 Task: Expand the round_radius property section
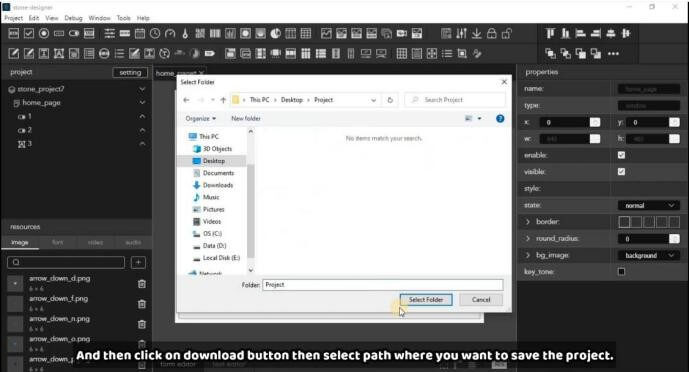528,238
